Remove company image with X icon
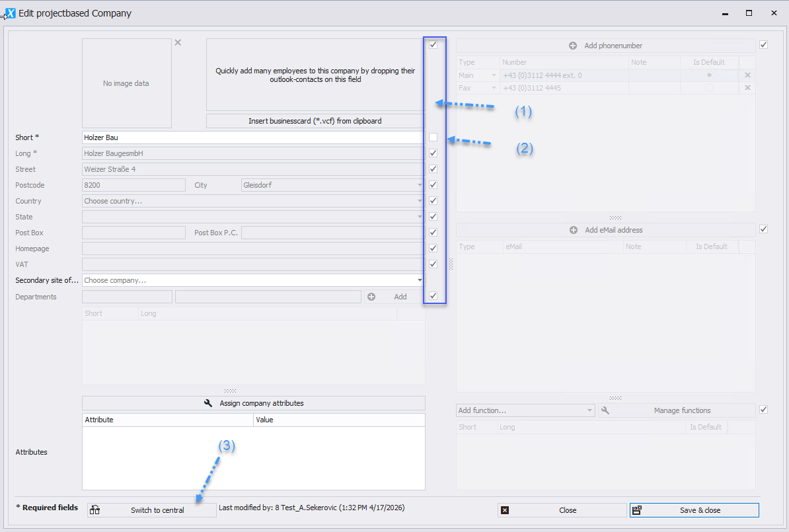789x532 pixels. click(x=178, y=42)
